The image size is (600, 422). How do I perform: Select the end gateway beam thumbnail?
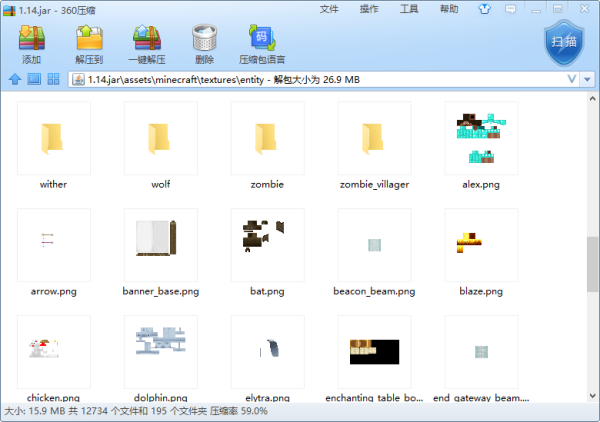pyautogui.click(x=481, y=352)
